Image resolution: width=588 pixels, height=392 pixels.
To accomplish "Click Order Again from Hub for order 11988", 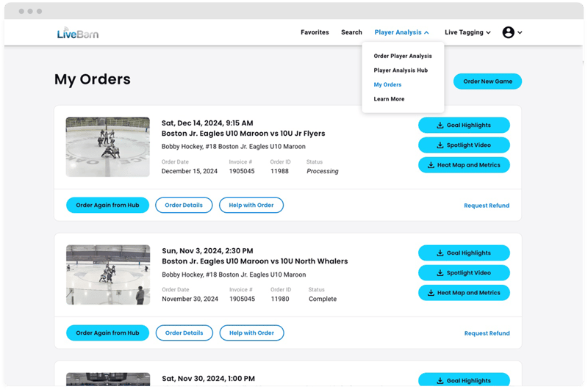I will pos(107,205).
